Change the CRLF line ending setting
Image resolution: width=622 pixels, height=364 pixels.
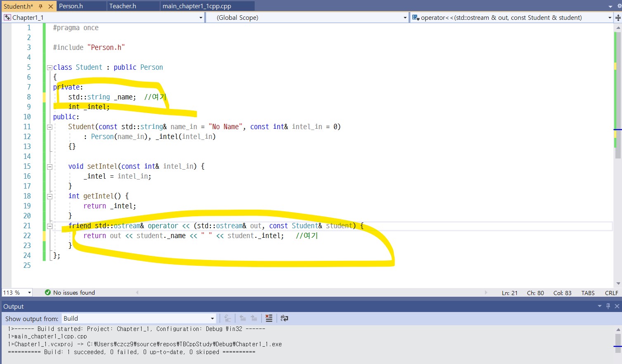click(611, 293)
